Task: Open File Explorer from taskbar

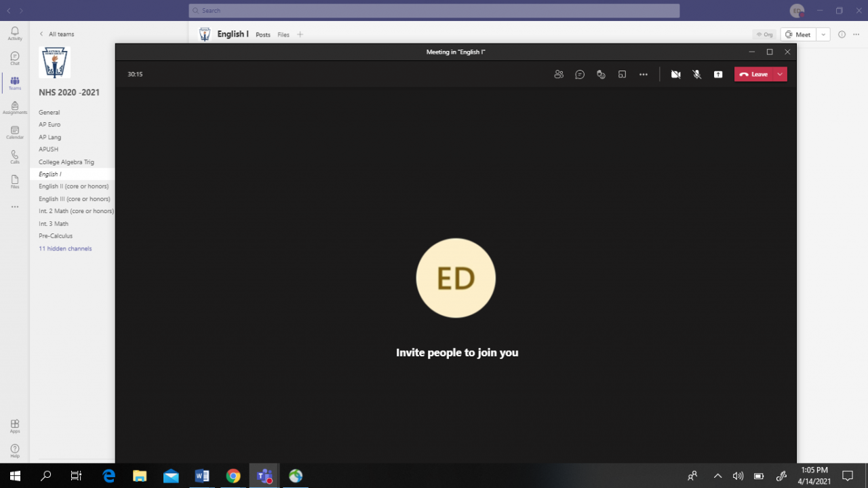Action: [140, 476]
